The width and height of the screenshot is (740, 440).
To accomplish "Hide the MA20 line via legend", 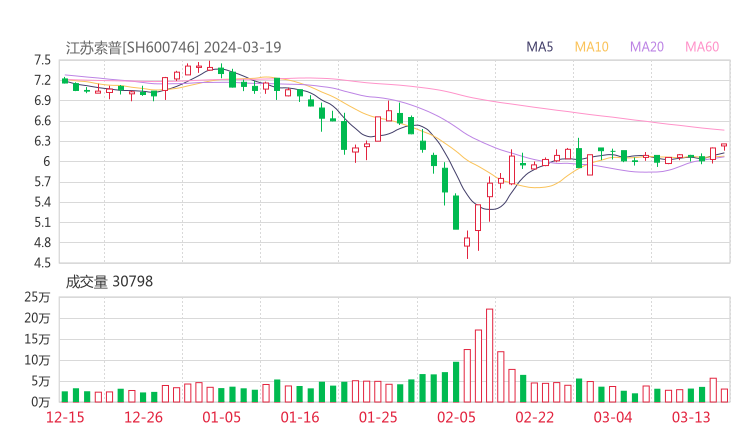I will tap(647, 47).
